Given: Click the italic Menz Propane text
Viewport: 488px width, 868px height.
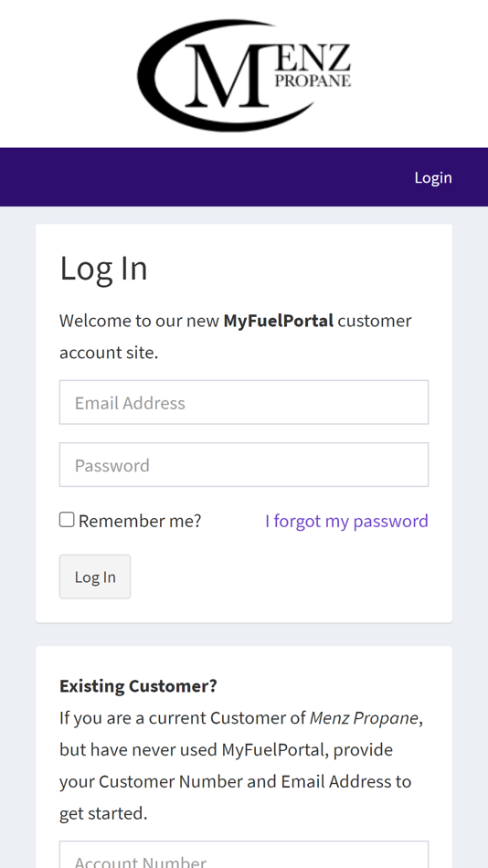Looking at the screenshot, I should tap(364, 718).
